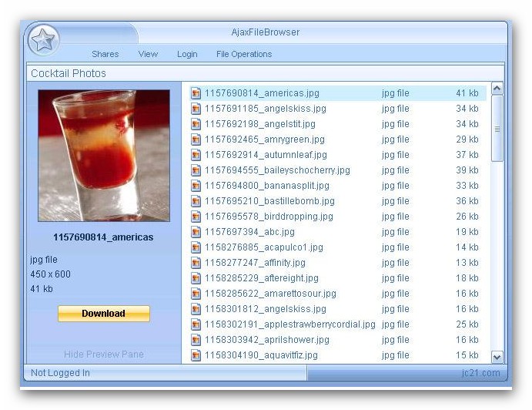Screen dimensions: 532x410
Task: Select file name 1157692198_angelstit.jpg
Action: (260, 124)
